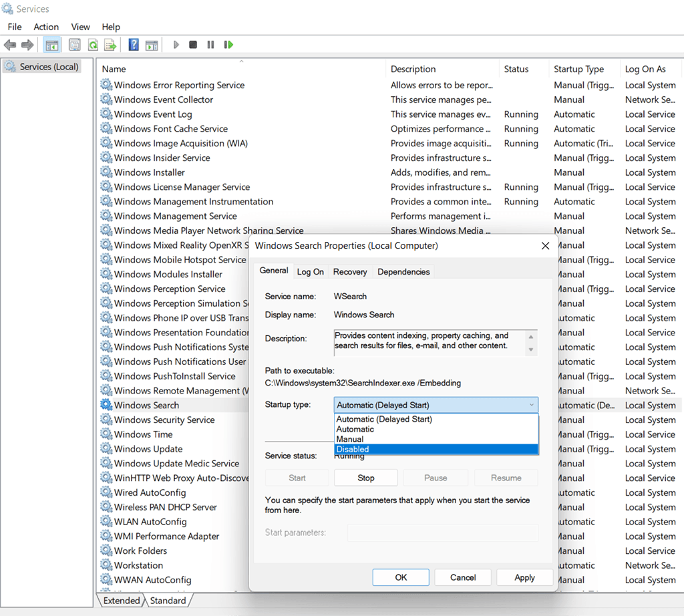Click the gear icon beside Windows Update

click(106, 448)
